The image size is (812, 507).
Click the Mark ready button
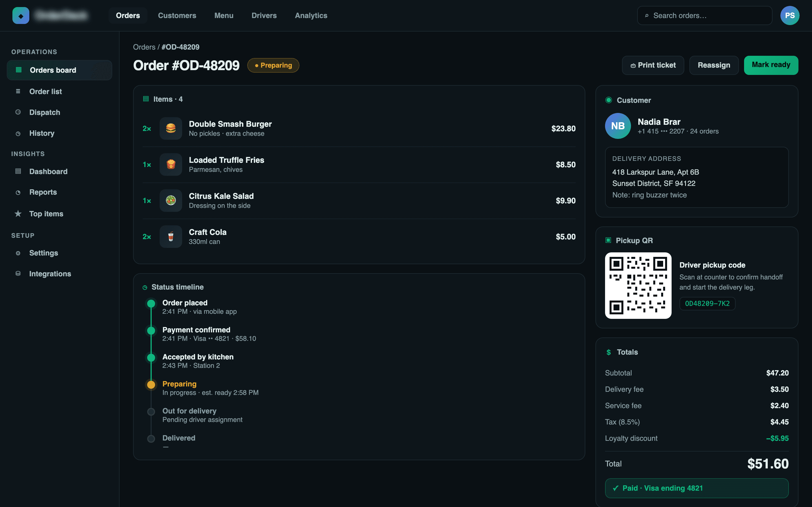771,65
